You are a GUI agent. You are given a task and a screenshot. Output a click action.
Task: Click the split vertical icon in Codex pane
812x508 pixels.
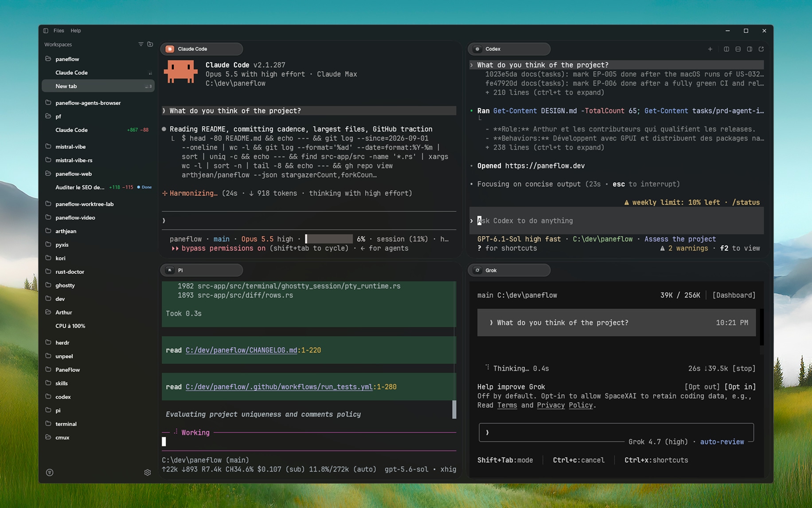pyautogui.click(x=726, y=49)
